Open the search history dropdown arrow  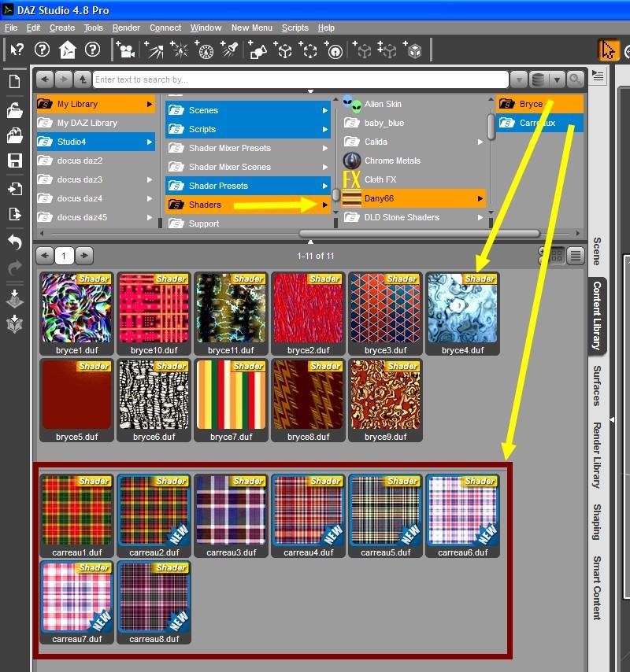click(x=519, y=79)
